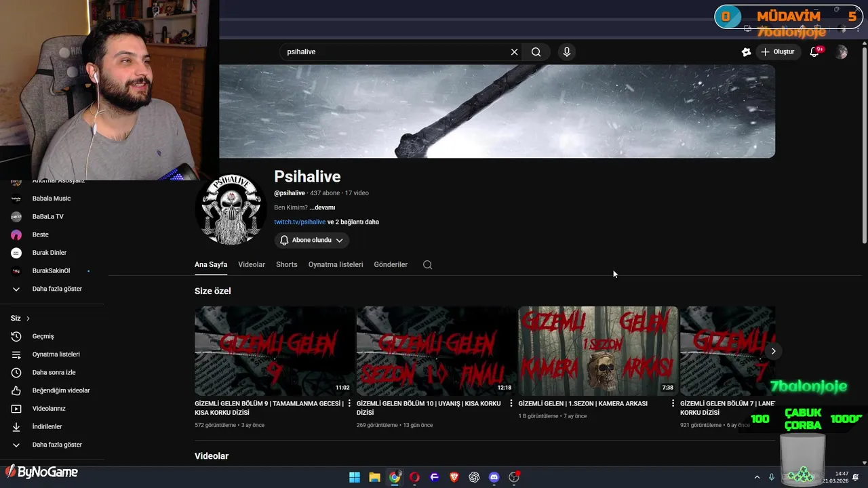Open the Oynatma listeleri tab
The height and width of the screenshot is (488, 868).
coord(336,264)
